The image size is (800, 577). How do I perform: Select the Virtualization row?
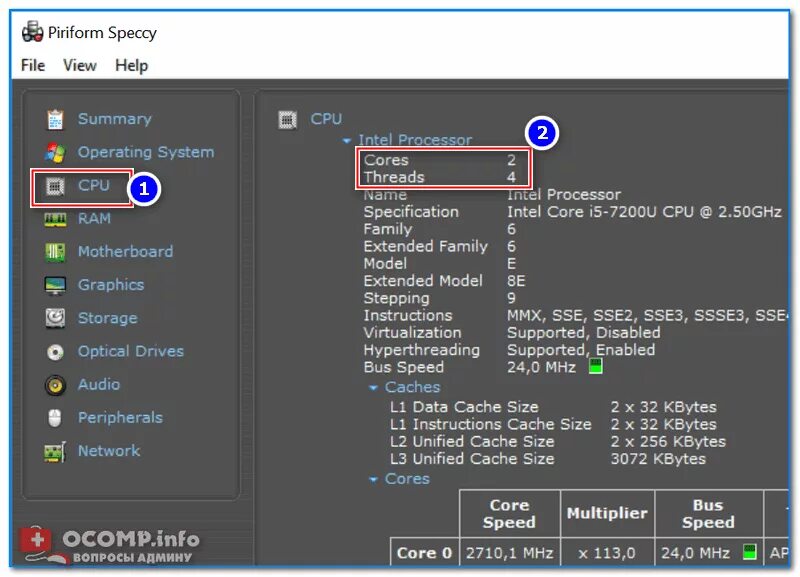[x=512, y=333]
